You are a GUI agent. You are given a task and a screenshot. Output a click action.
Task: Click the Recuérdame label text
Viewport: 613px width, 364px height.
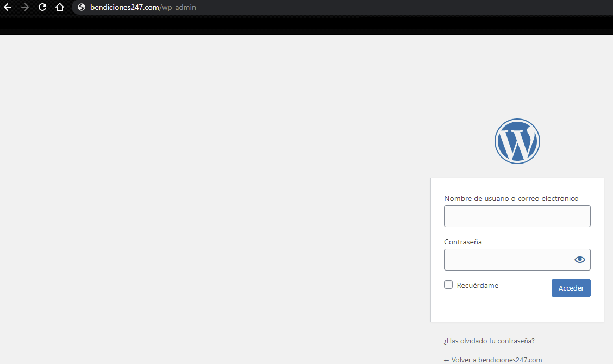click(477, 285)
